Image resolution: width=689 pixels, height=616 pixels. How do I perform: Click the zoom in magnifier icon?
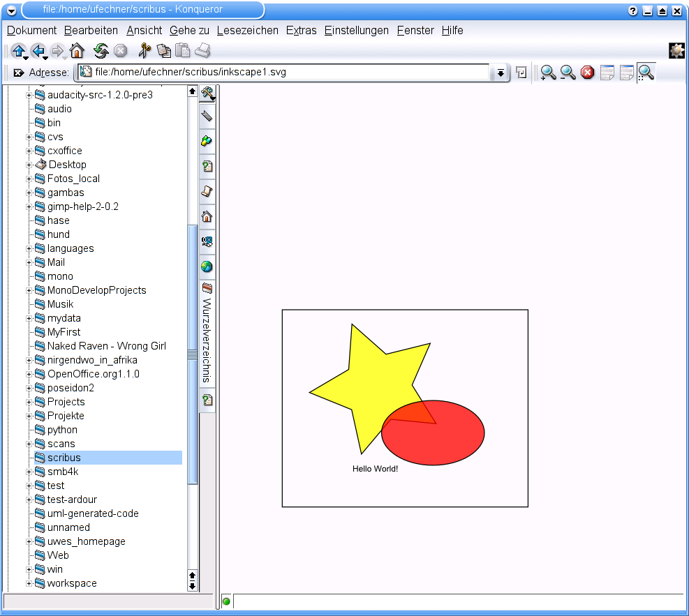click(548, 73)
